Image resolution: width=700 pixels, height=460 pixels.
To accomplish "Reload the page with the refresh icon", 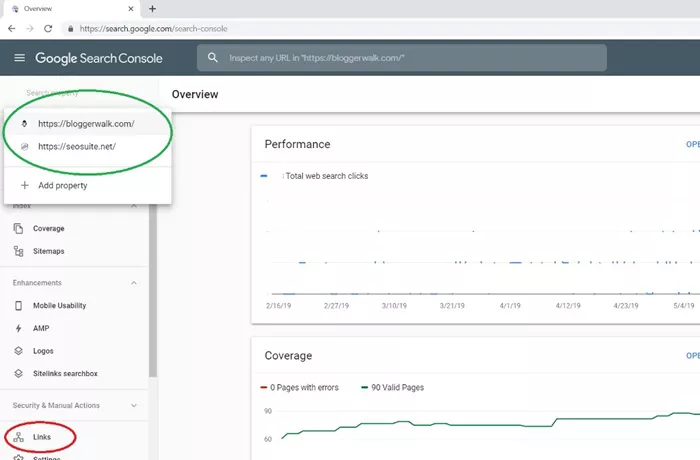I will tap(48, 29).
